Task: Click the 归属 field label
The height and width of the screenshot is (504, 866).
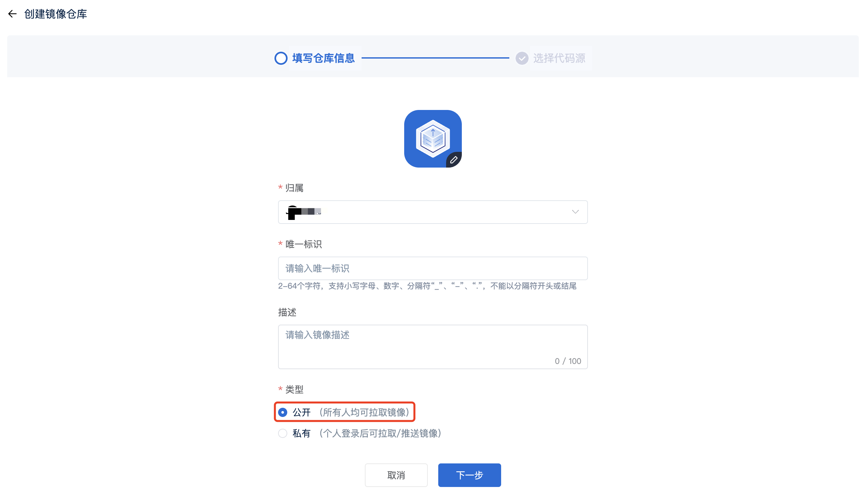Action: coord(294,188)
